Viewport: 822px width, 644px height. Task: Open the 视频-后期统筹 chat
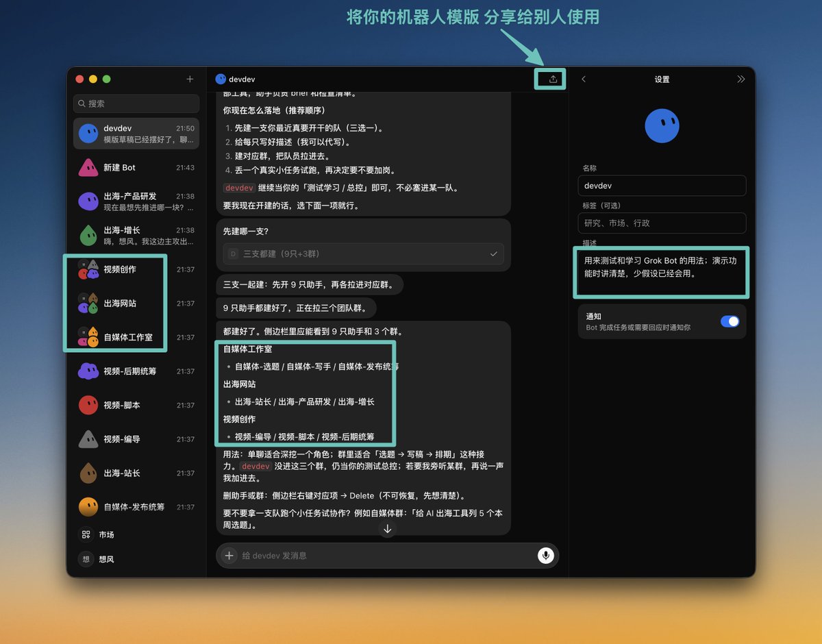136,371
